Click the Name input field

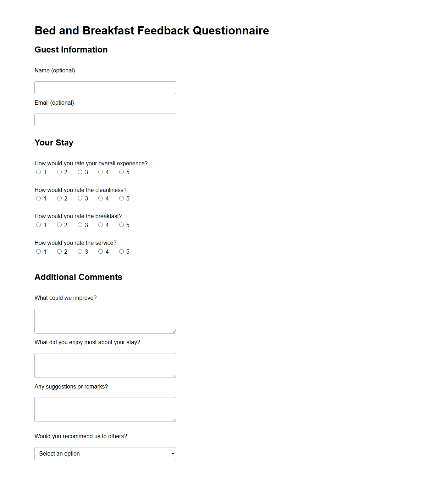click(105, 87)
